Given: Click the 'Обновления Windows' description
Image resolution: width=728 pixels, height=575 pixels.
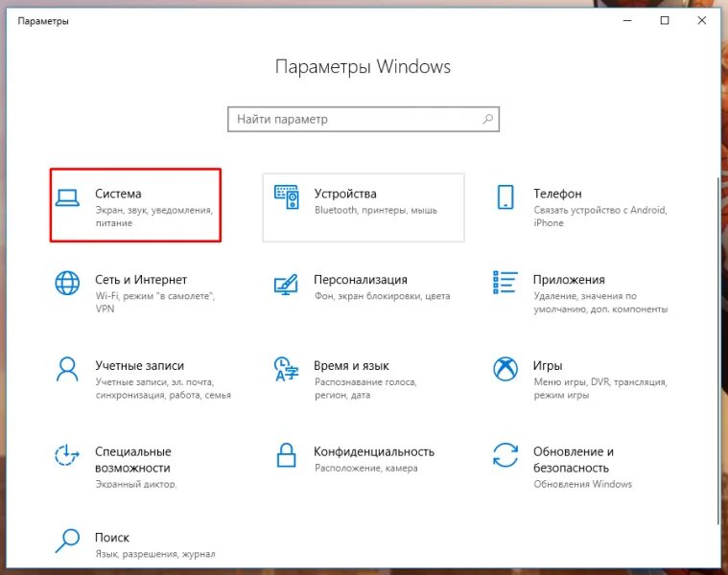Looking at the screenshot, I should tap(582, 484).
